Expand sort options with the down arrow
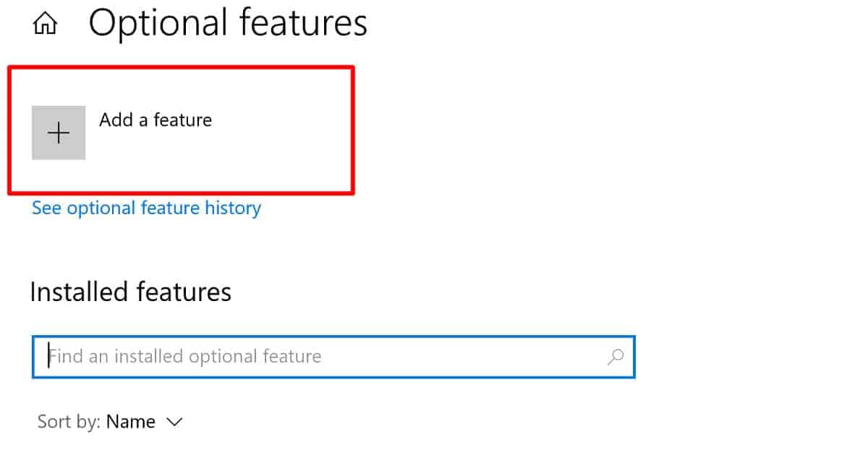868x456 pixels. point(174,422)
